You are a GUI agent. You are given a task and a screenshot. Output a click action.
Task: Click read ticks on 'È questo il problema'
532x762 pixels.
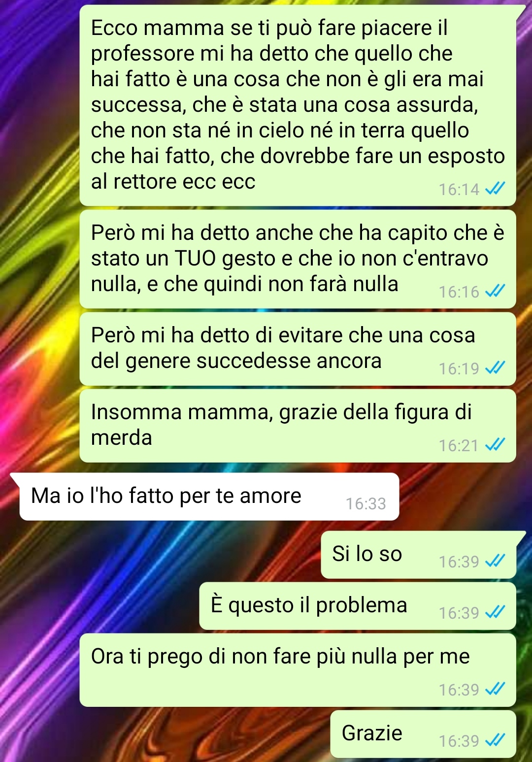(x=495, y=612)
